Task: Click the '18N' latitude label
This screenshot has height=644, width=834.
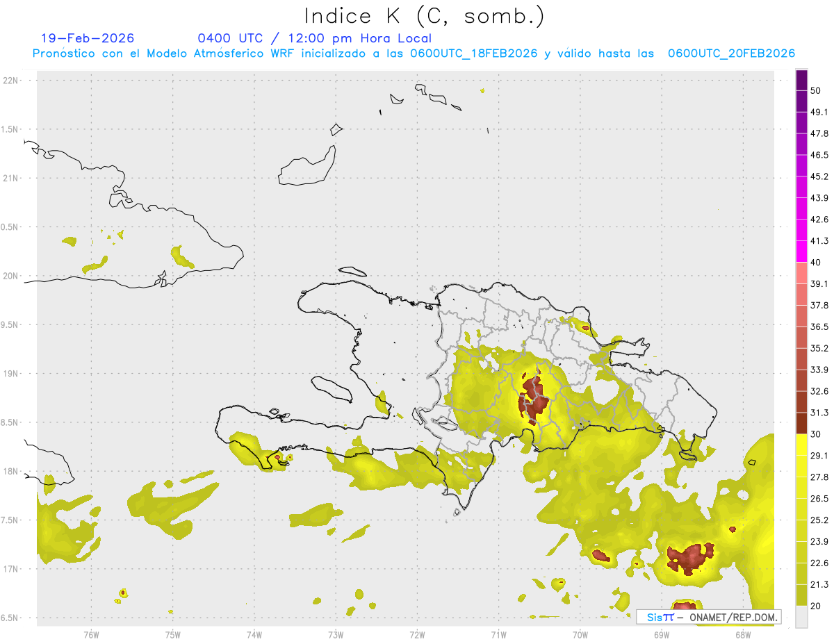Action: coord(11,471)
